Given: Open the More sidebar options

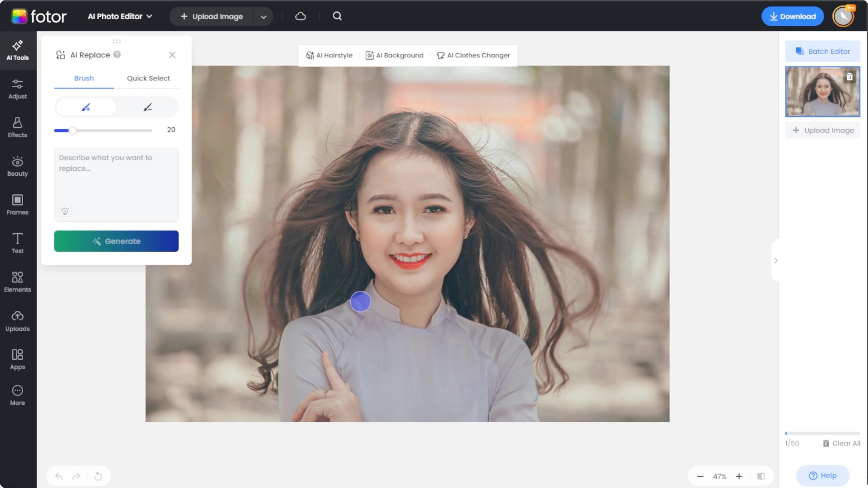Looking at the screenshot, I should pyautogui.click(x=17, y=396).
